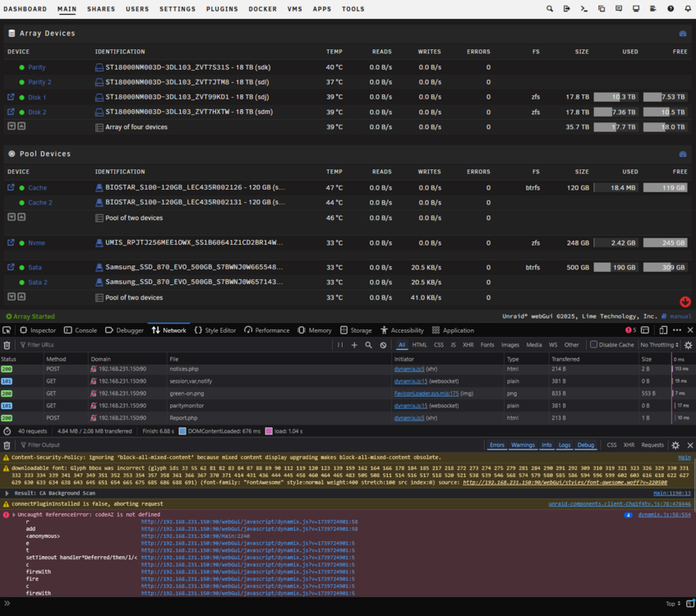Click the help question-mark icon
696x616 pixels.
pos(671,8)
